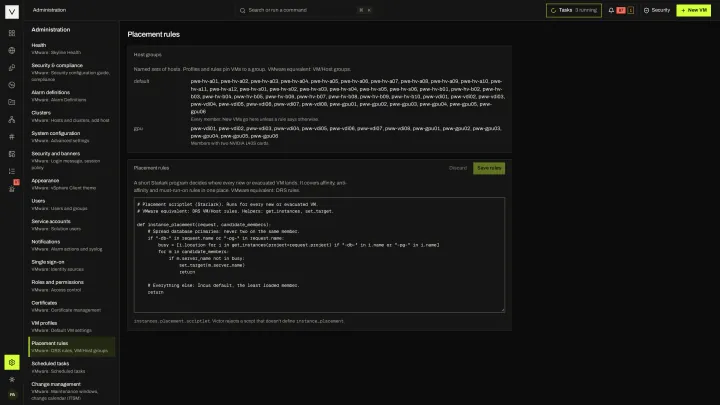The height and width of the screenshot is (405, 720).
Task: Open the globe icon in the left rail
Action: 12,51
